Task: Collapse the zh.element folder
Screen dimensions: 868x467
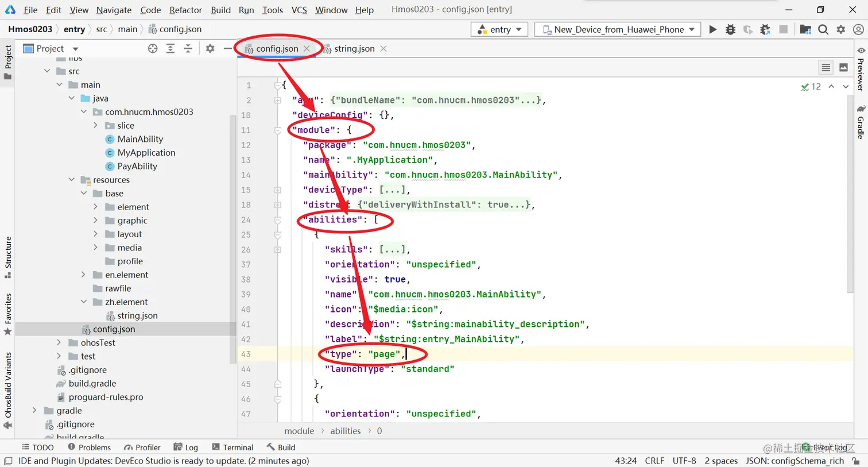Action: tap(83, 302)
